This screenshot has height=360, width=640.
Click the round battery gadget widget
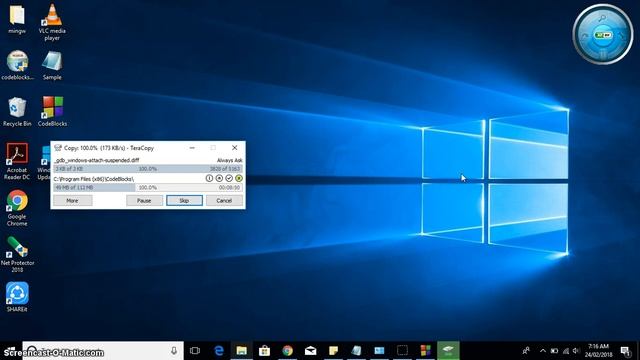603,35
